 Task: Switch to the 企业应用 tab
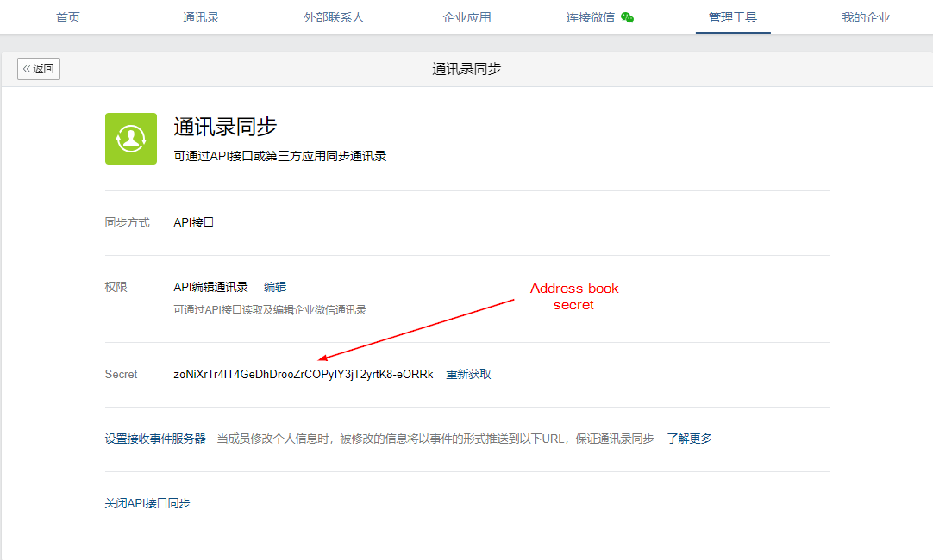coord(466,16)
